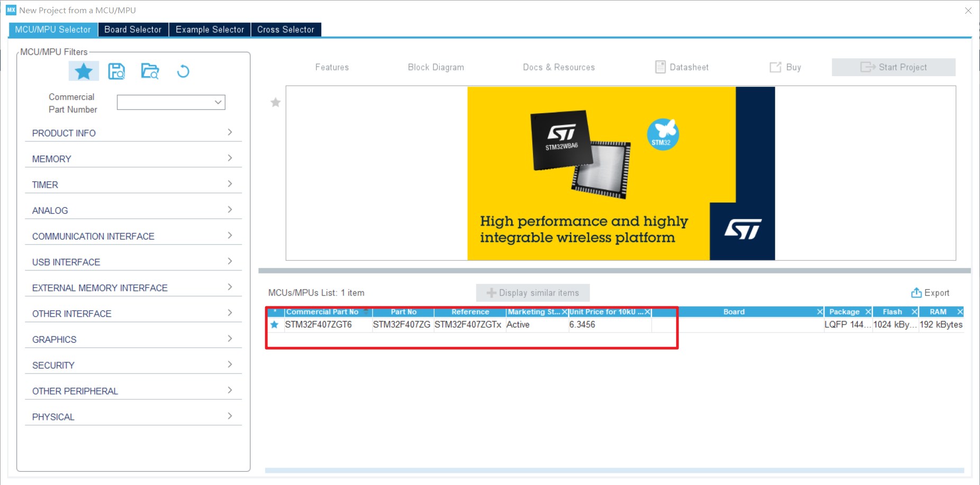Click Display similar items
Viewport: 980px width, 485px height.
coord(533,292)
